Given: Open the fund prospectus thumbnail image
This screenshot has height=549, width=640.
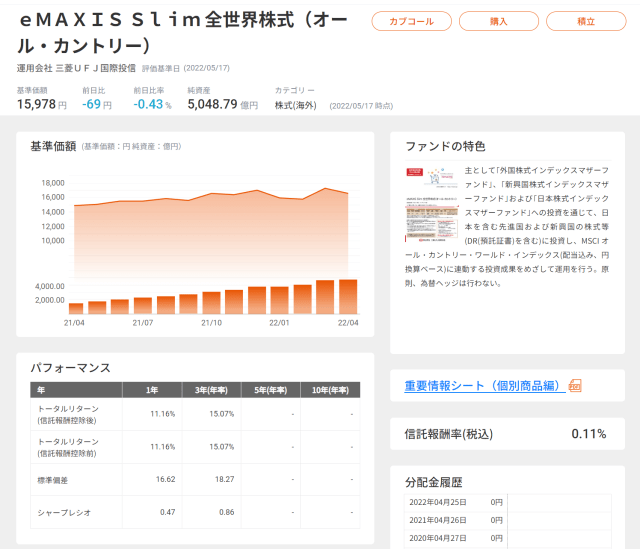Looking at the screenshot, I should pos(432,204).
